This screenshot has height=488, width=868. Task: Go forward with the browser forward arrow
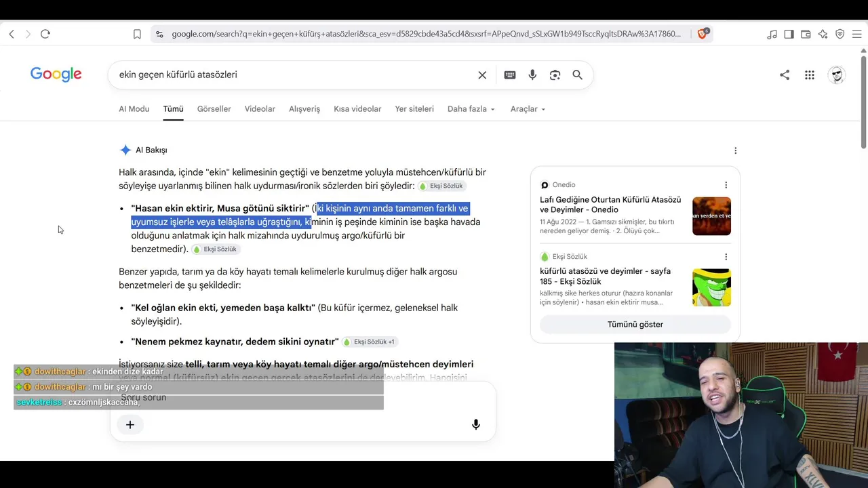(28, 34)
